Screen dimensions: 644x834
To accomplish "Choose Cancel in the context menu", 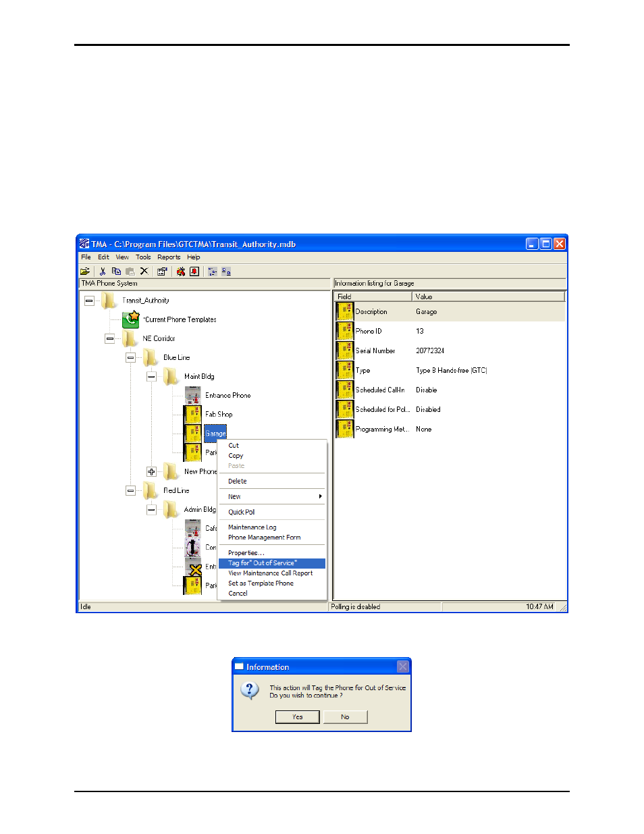I will tap(238, 594).
